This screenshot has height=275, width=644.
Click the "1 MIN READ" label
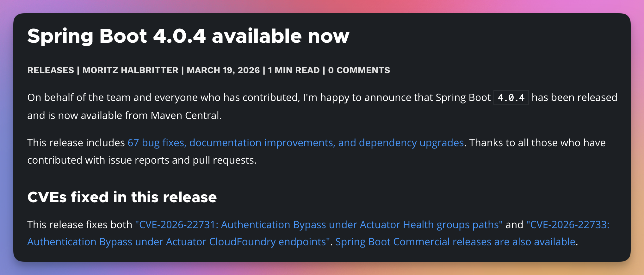[x=294, y=70]
